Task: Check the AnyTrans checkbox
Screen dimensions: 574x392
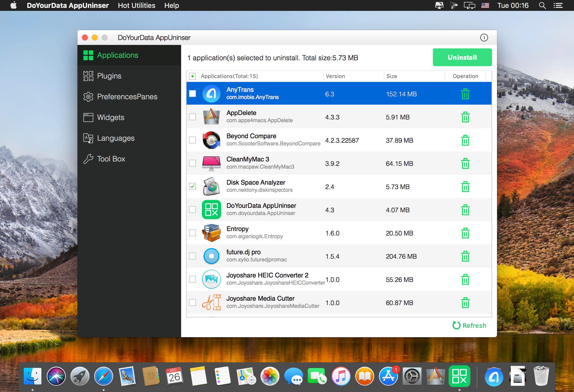Action: (x=192, y=94)
